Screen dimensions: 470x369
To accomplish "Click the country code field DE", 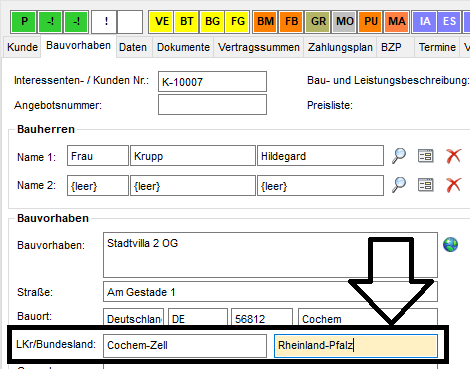I will 198,317.
